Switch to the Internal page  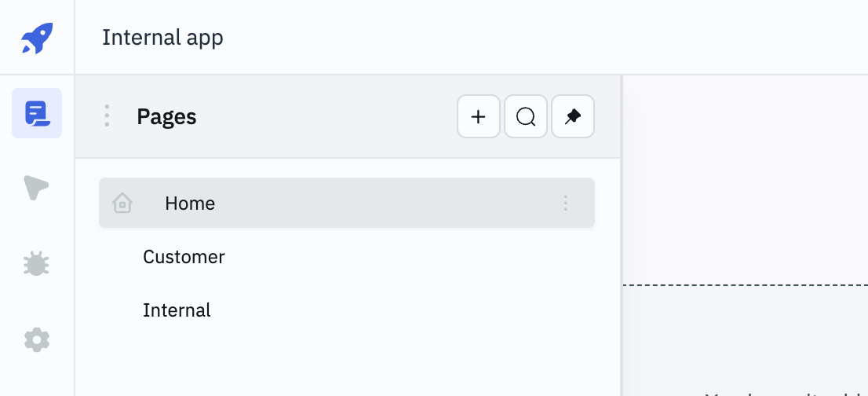click(177, 310)
